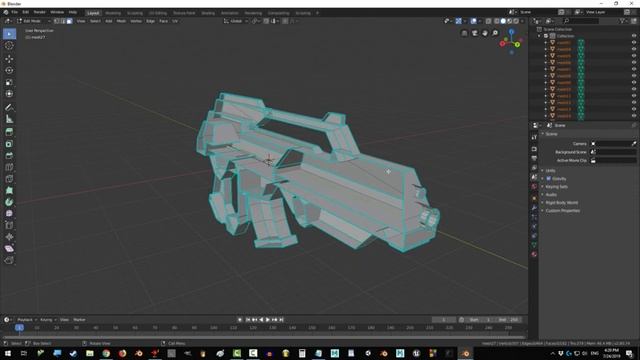
Task: Expand the Rigid Body World panel
Action: [x=561, y=202]
